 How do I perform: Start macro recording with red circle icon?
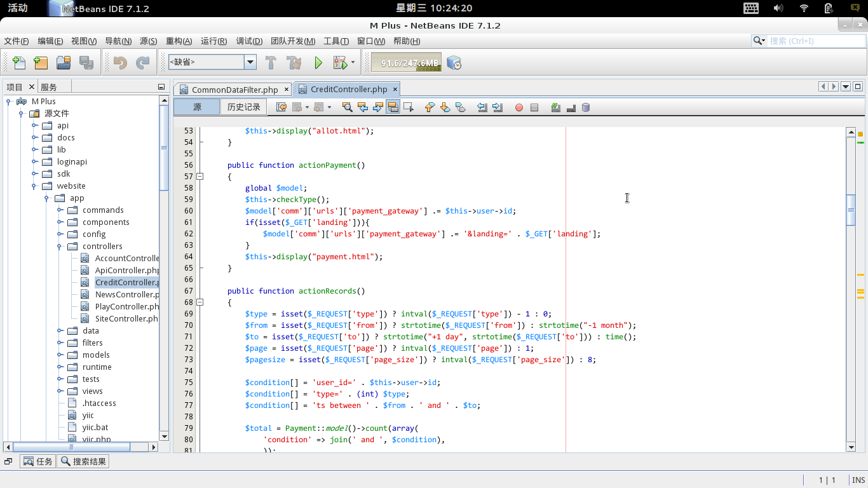[519, 107]
